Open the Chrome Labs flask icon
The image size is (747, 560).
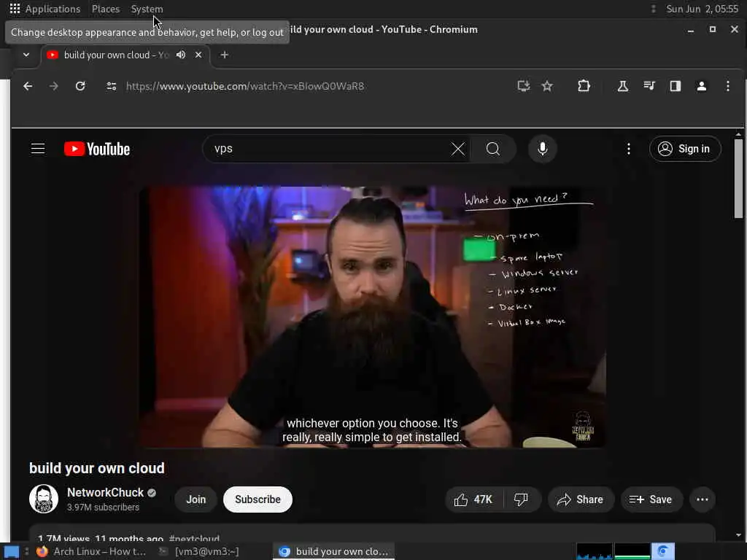(x=623, y=86)
